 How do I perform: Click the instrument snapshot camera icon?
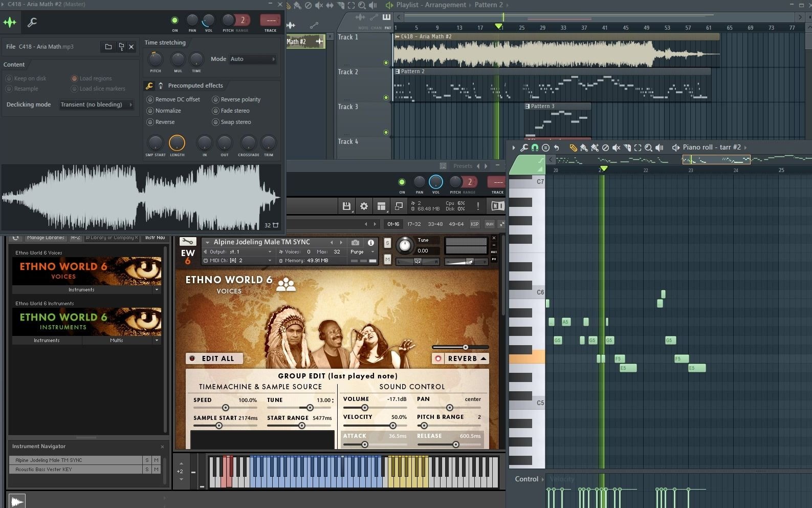[355, 242]
